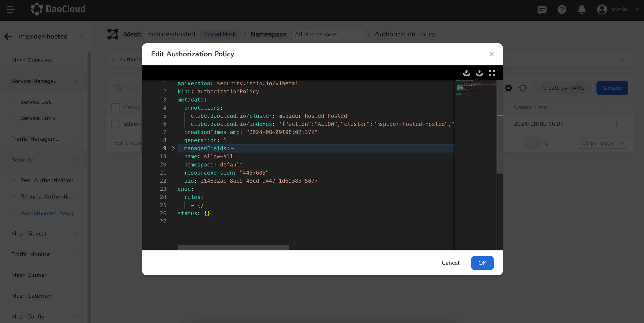The width and height of the screenshot is (644, 323).
Task: Open the All Namespaces dropdown
Action: pyautogui.click(x=327, y=35)
